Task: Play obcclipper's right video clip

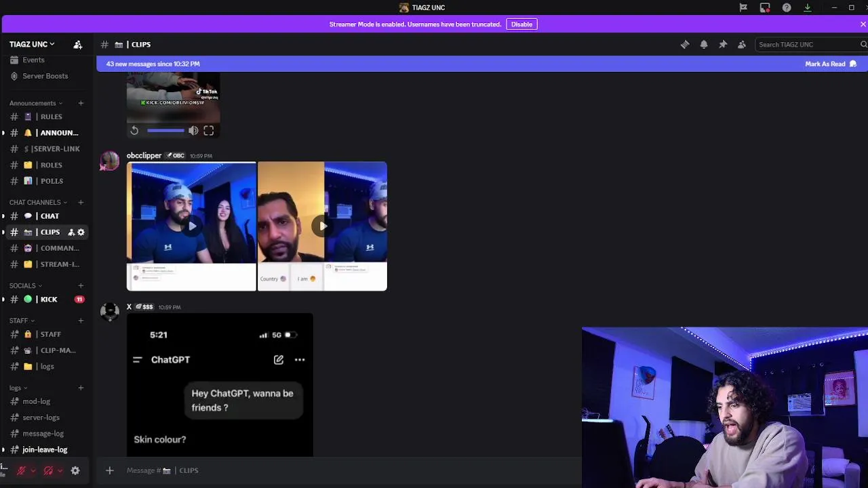Action: [x=322, y=226]
